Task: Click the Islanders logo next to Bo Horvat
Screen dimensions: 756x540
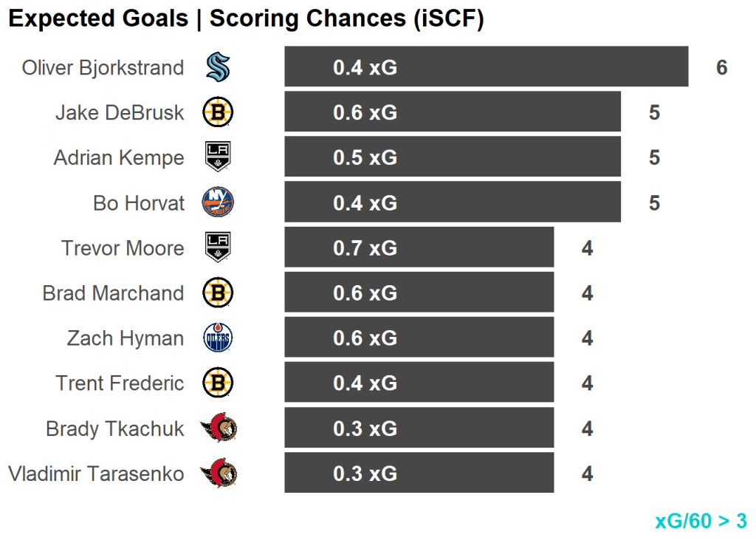Action: tap(218, 202)
